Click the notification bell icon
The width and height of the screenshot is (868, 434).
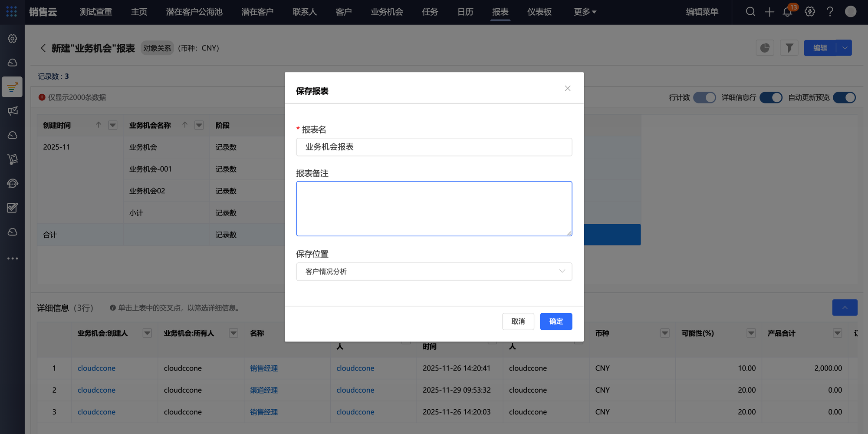[788, 12]
